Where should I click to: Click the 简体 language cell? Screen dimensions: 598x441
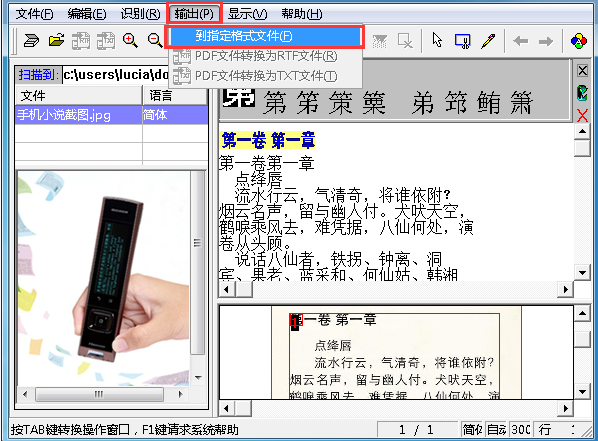pyautogui.click(x=175, y=115)
